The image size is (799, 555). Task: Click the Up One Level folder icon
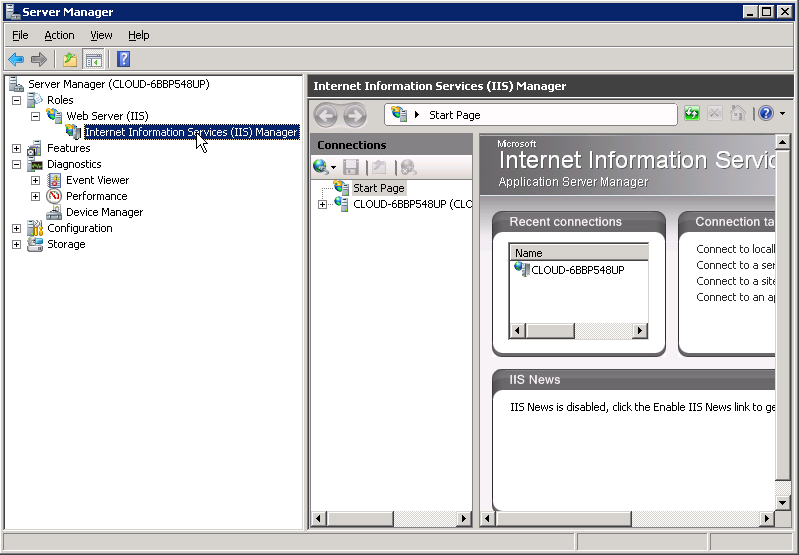point(70,60)
